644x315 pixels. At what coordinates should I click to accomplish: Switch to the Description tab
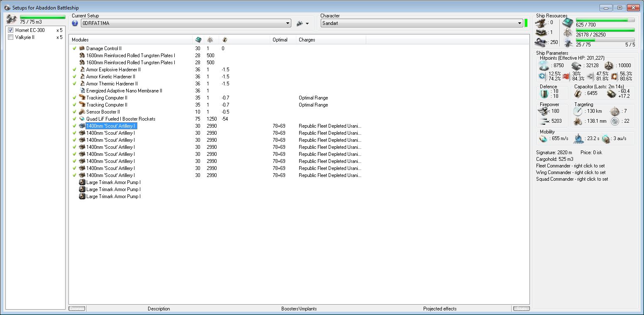[159, 309]
